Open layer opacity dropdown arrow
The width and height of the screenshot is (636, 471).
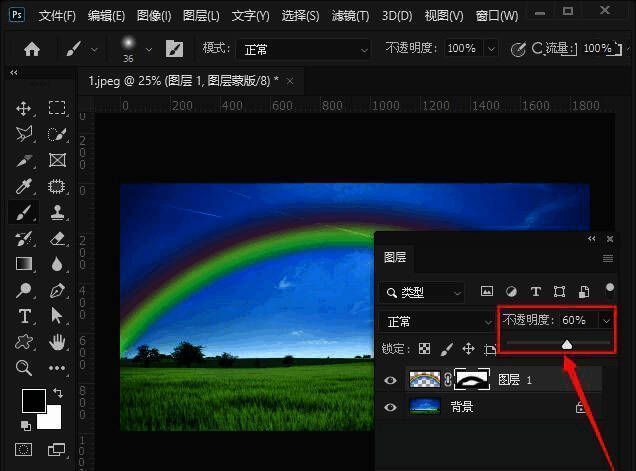606,321
